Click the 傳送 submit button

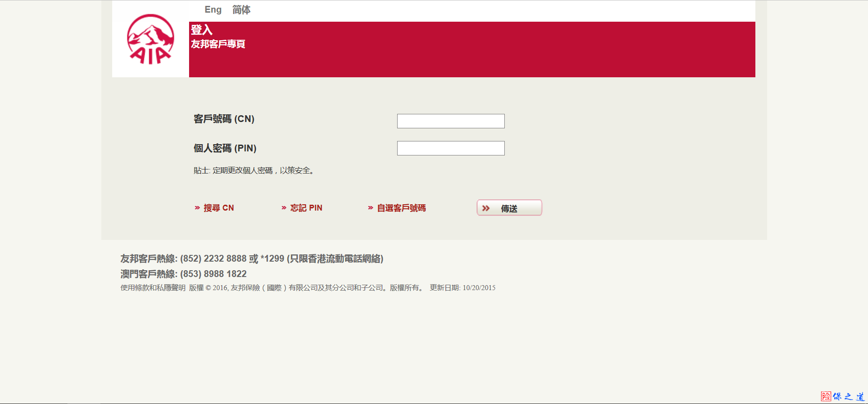509,208
